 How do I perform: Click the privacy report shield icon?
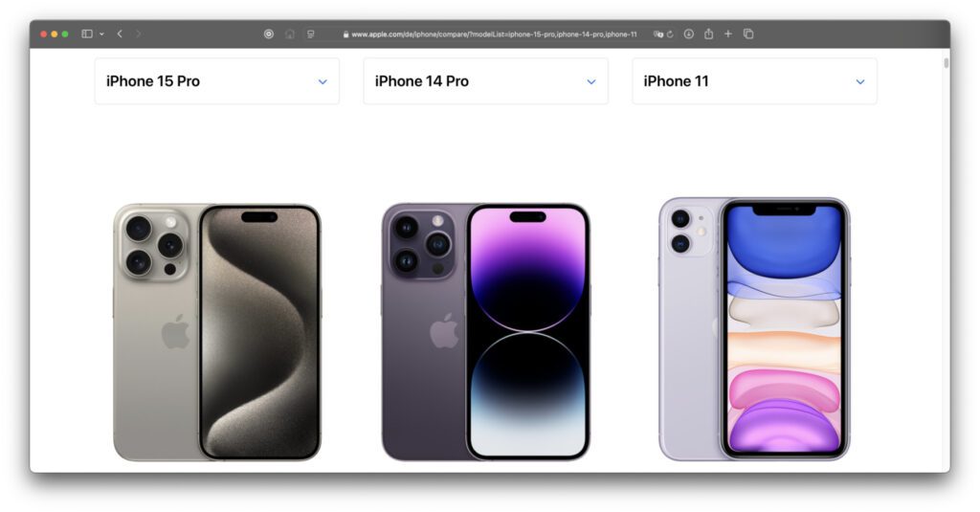tap(269, 33)
